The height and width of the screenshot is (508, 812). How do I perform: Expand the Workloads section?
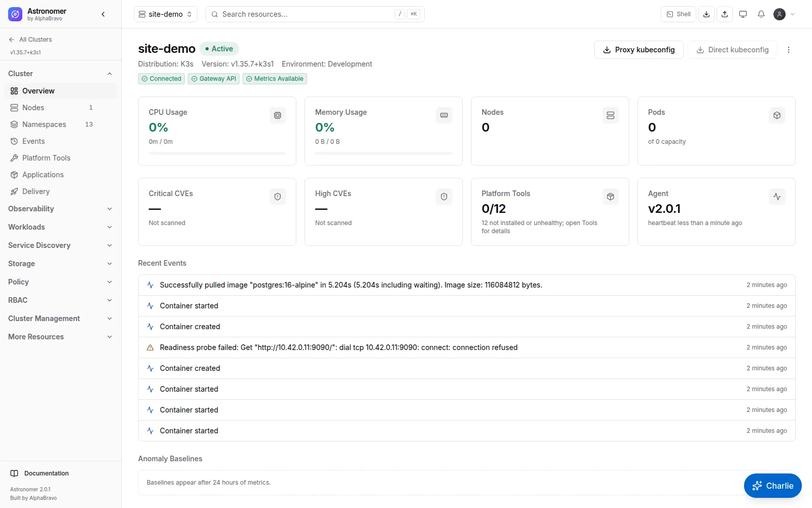click(x=60, y=227)
